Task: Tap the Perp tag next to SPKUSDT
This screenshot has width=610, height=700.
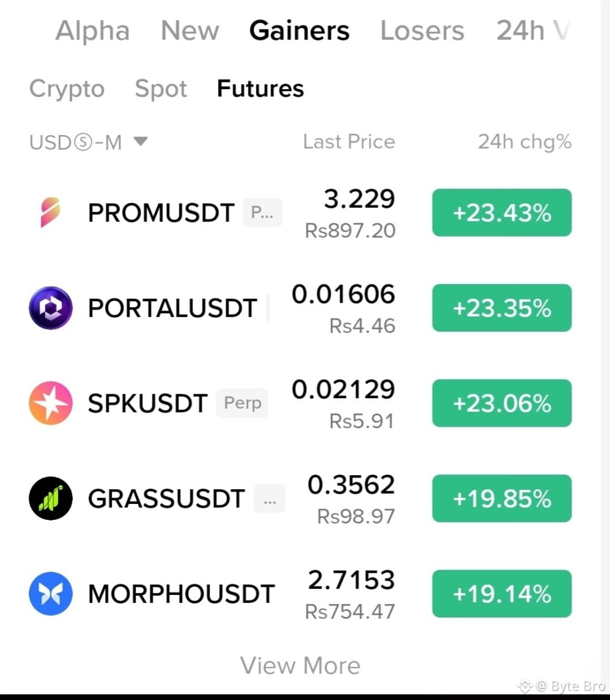Action: click(243, 403)
